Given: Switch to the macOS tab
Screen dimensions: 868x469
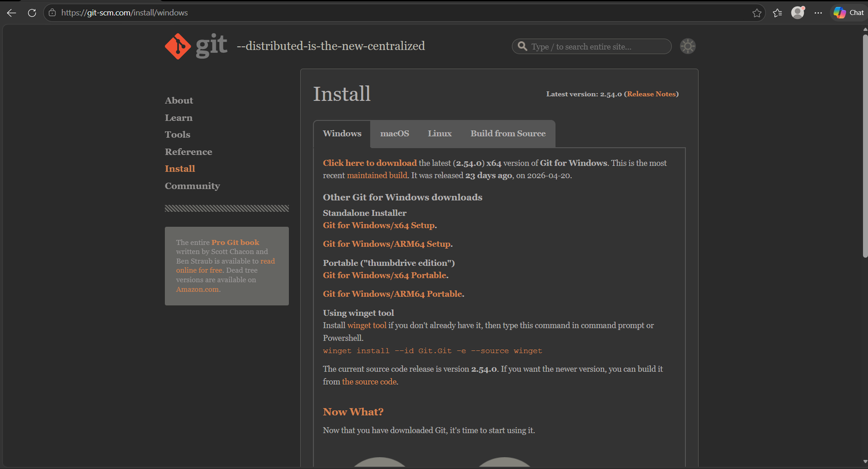Looking at the screenshot, I should tap(394, 134).
